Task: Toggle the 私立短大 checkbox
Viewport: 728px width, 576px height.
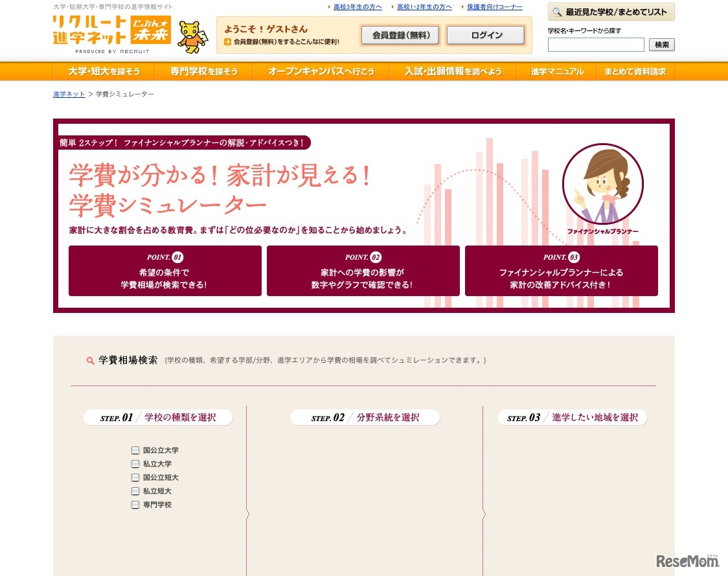Action: point(135,490)
